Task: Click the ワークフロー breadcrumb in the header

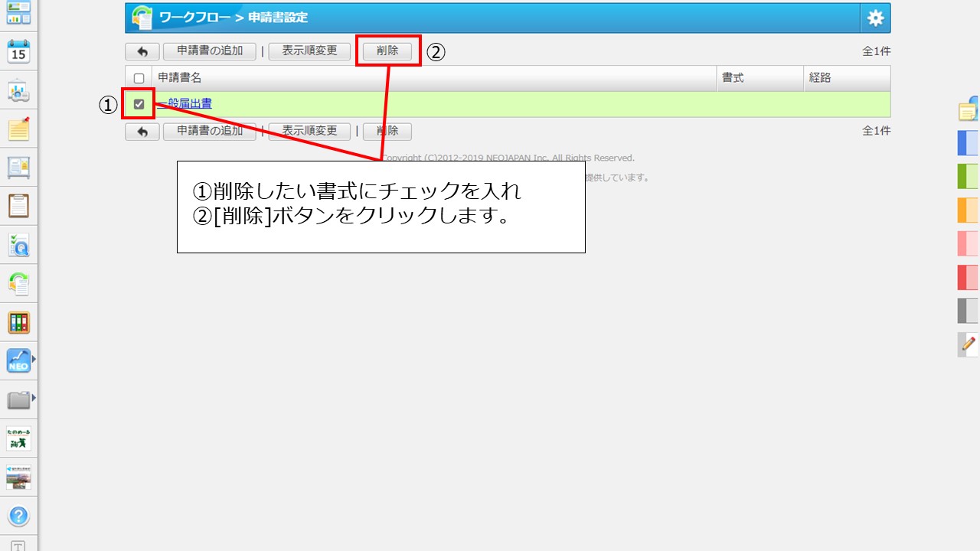Action: pos(195,18)
